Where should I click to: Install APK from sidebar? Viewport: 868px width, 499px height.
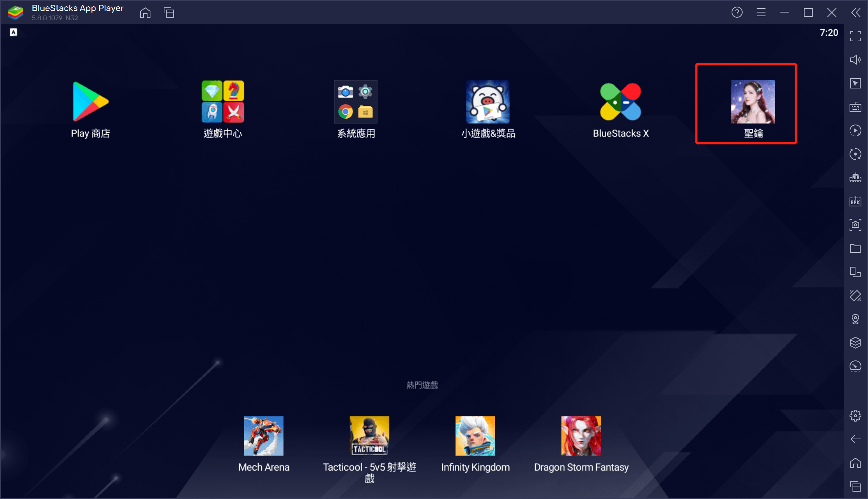(x=855, y=201)
